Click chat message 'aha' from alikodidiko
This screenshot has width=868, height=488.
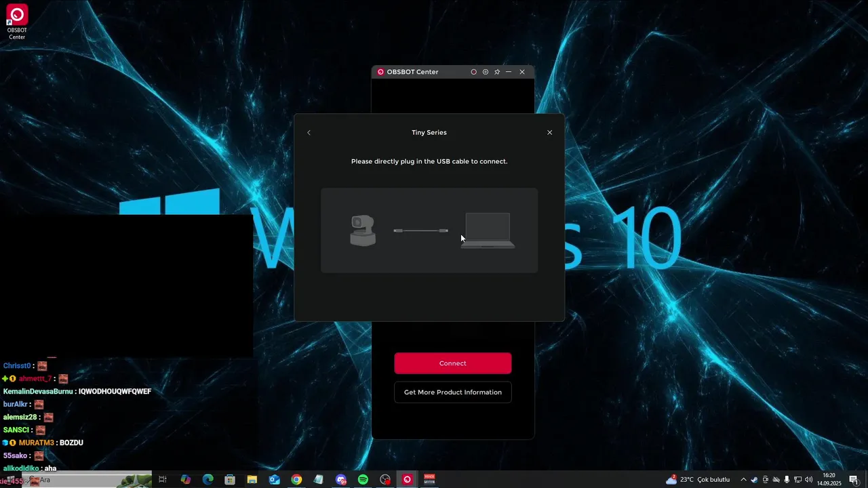[x=50, y=468]
